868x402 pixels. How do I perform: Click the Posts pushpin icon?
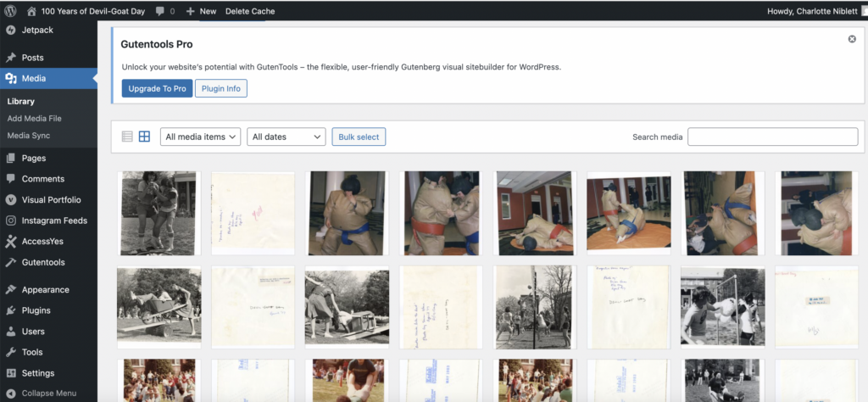pos(10,58)
